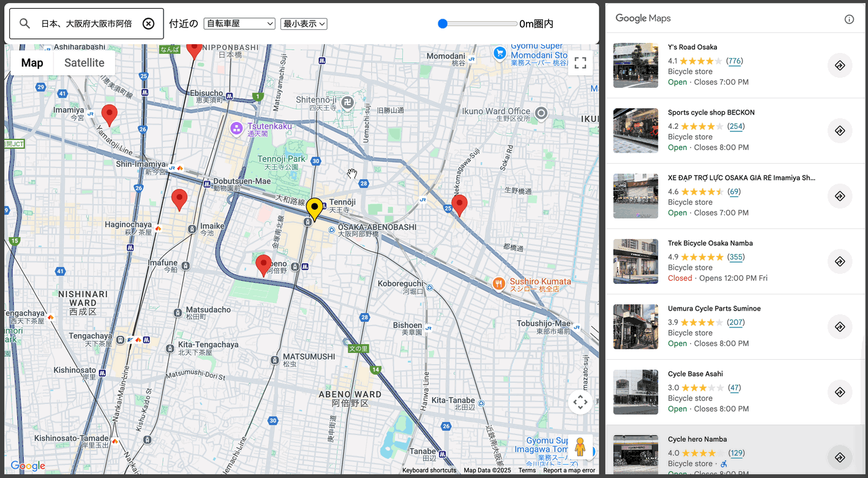Open 254 reviews for BECKON
This screenshot has height=478, width=868.
[737, 126]
